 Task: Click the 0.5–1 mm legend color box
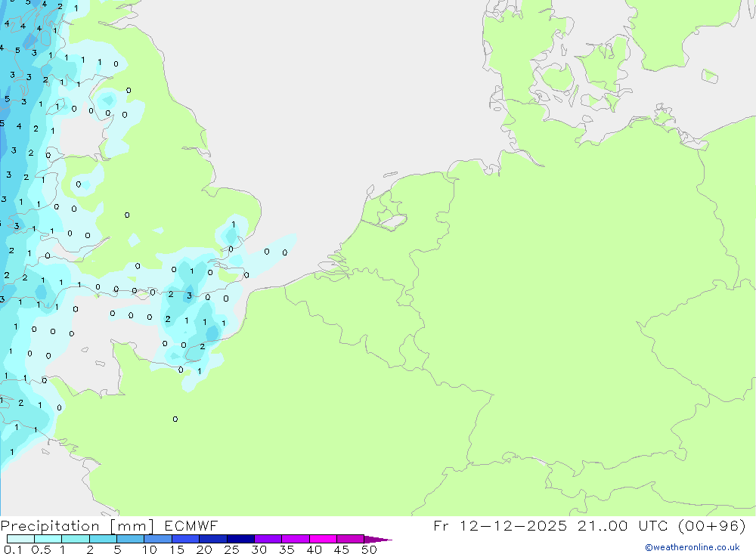click(48, 539)
